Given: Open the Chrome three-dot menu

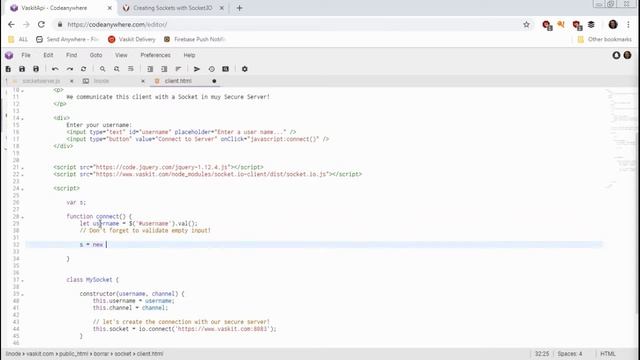Looking at the screenshot, I should pos(628,24).
